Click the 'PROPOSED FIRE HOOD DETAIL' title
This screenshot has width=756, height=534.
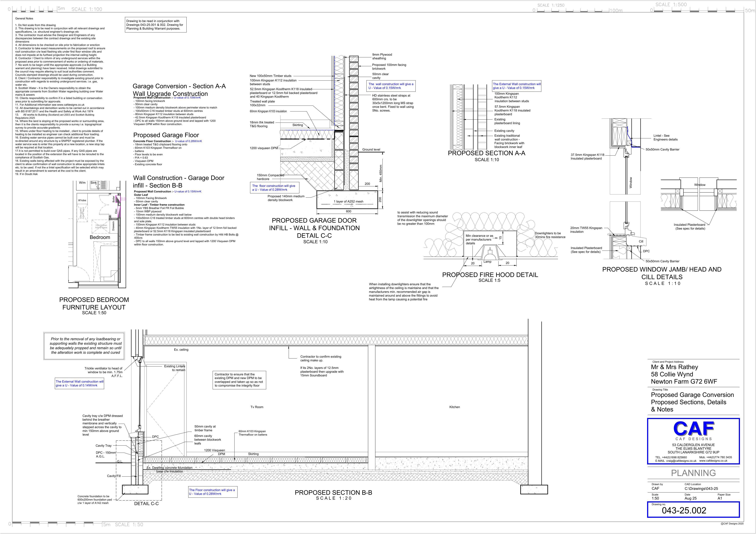click(x=490, y=275)
